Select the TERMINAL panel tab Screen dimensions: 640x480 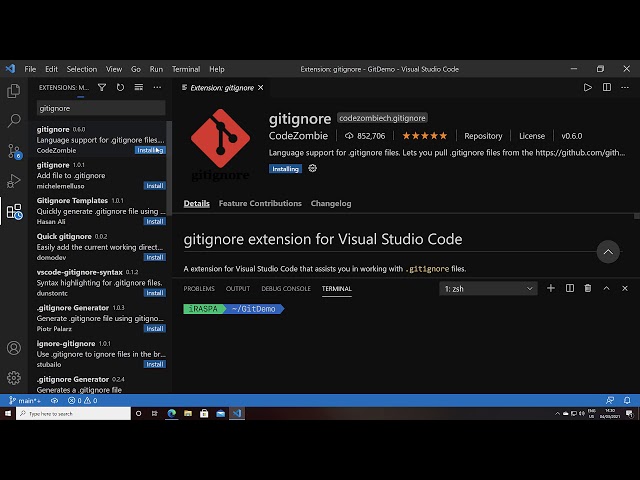coord(336,289)
